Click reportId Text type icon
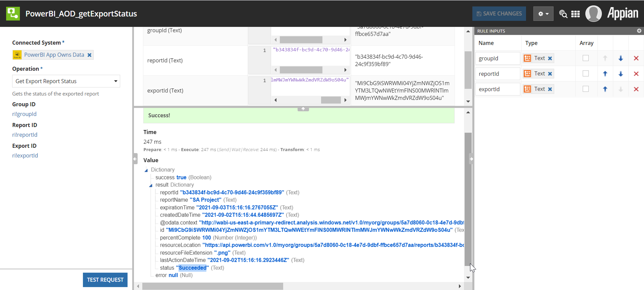The width and height of the screenshot is (644, 290). coord(527,74)
